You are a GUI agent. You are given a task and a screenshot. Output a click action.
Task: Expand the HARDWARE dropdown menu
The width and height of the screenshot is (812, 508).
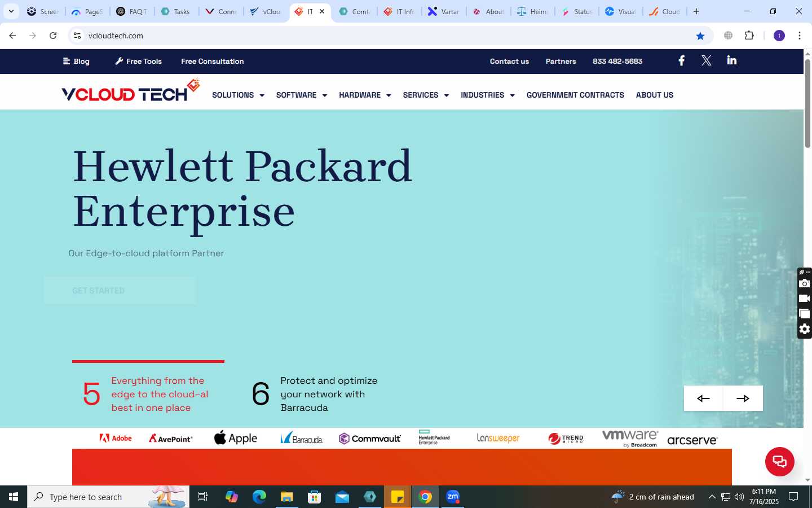click(x=365, y=95)
